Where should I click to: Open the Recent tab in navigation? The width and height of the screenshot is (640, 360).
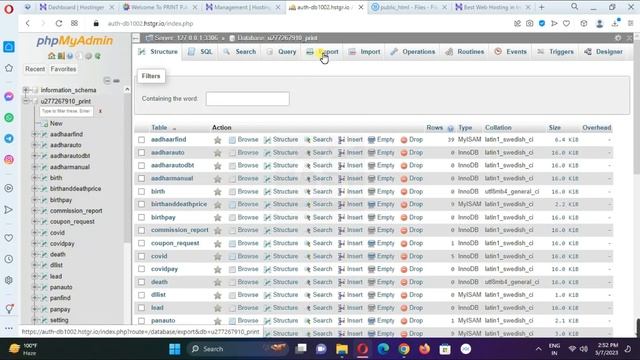coord(35,69)
